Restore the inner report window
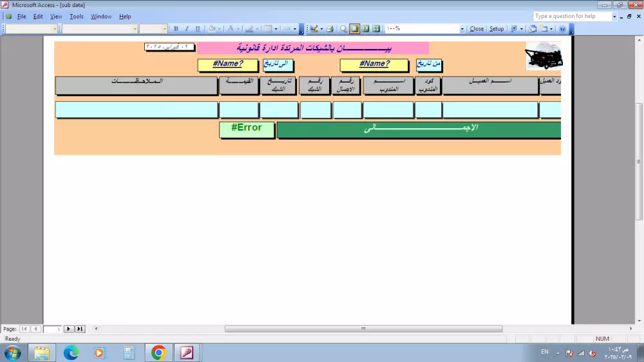The width and height of the screenshot is (644, 362). click(629, 17)
